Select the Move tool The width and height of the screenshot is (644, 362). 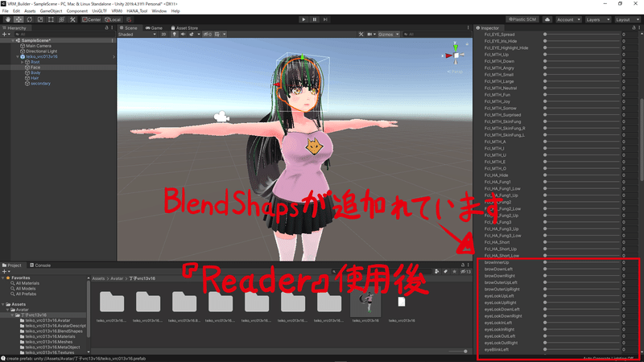coord(19,19)
